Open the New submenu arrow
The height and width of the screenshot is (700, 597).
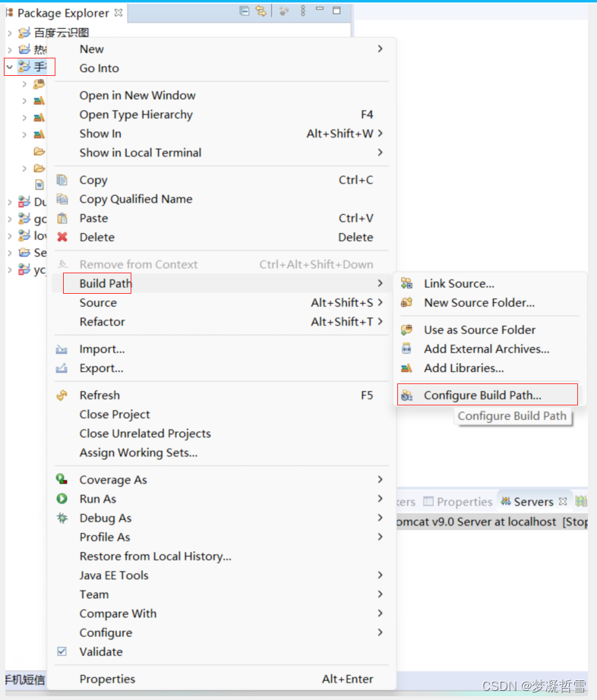pyautogui.click(x=380, y=49)
